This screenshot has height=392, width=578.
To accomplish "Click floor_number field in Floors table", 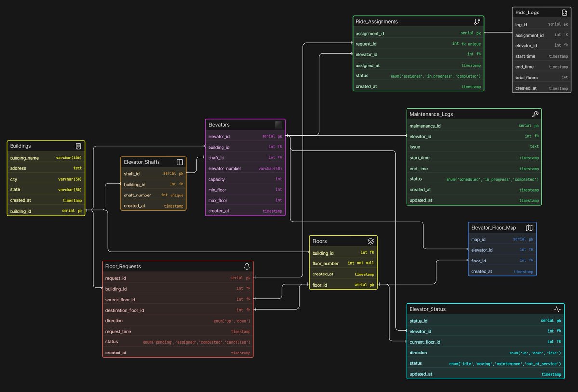I will click(x=343, y=263).
